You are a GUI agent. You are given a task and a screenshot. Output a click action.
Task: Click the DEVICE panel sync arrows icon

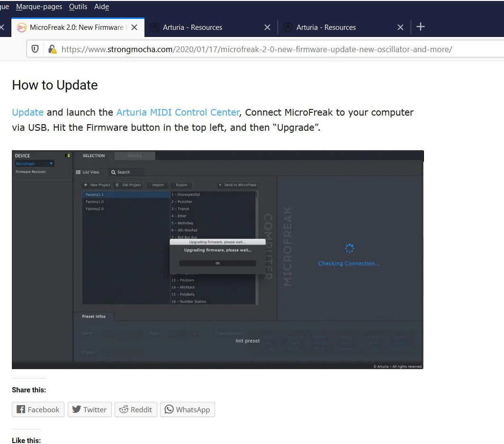pyautogui.click(x=67, y=155)
